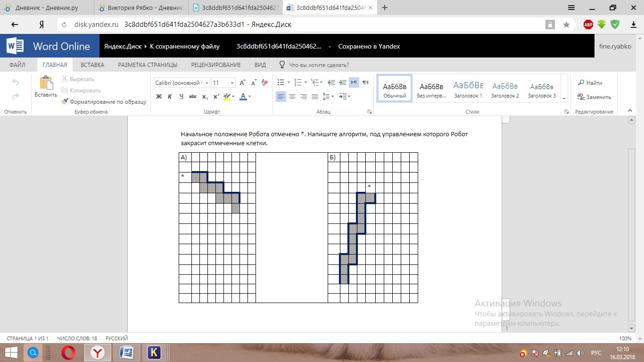Toggle underline formatting (Ч)
This screenshot has width=644, height=362.
pos(182,97)
